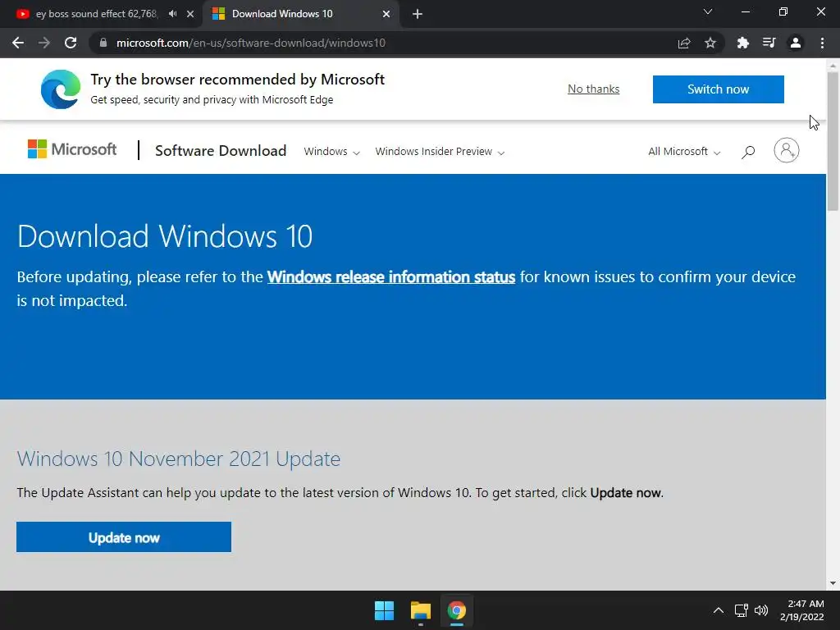Click the forward navigation arrow
This screenshot has height=630, width=840.
[44, 43]
